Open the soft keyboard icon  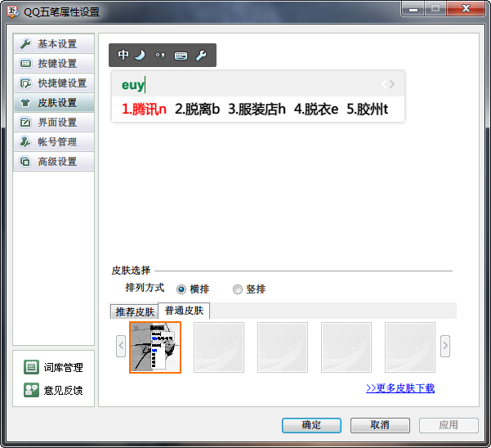(x=181, y=56)
